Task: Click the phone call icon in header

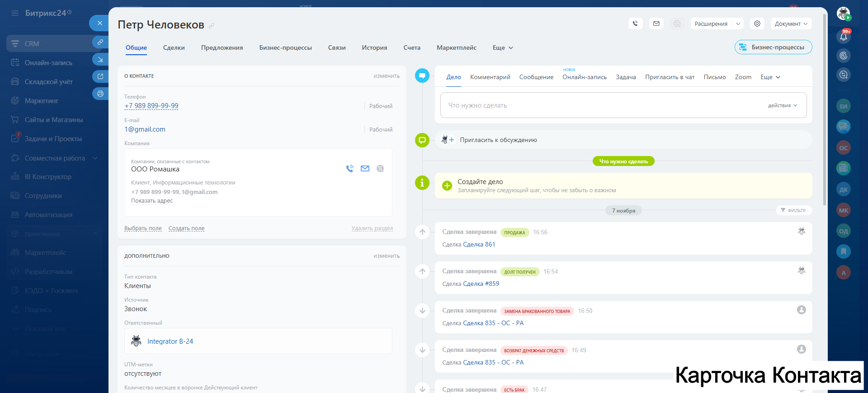Action: (635, 24)
